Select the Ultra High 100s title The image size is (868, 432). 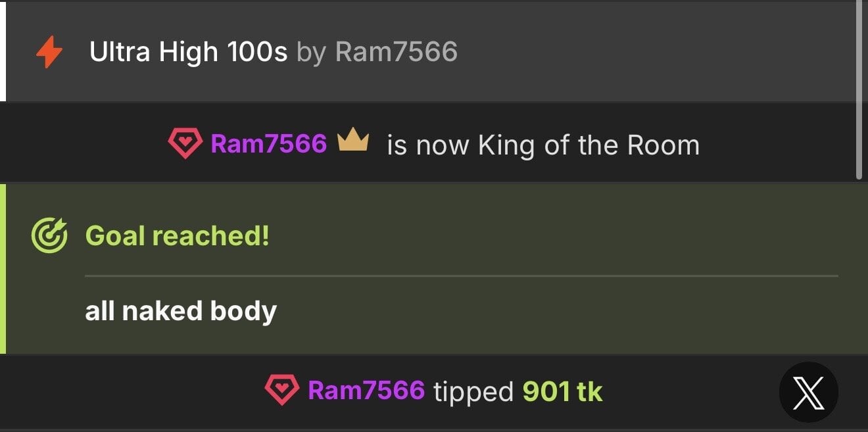tap(188, 52)
